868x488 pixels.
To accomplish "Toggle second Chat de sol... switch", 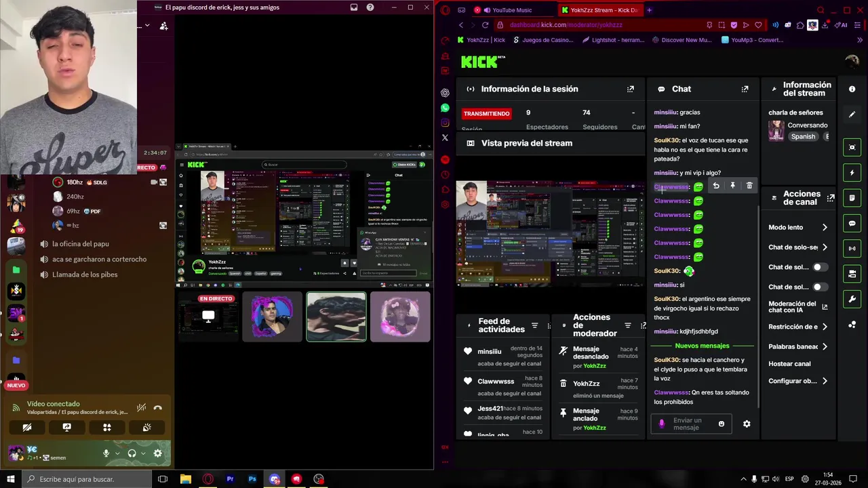I will coord(820,287).
